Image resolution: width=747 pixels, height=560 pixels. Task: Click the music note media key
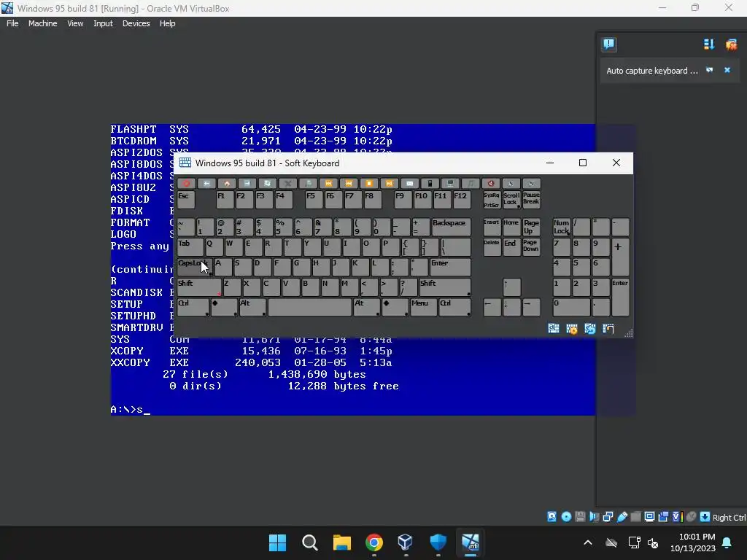click(471, 183)
